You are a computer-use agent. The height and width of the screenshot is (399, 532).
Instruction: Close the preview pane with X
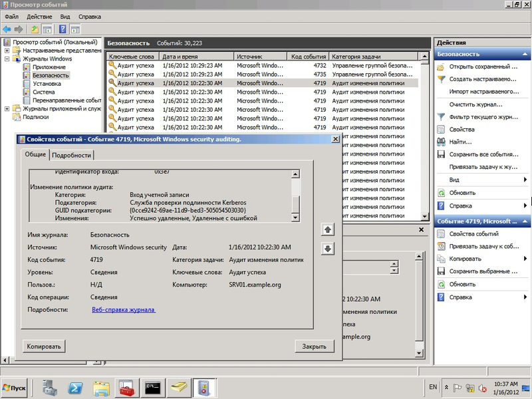[x=421, y=229]
